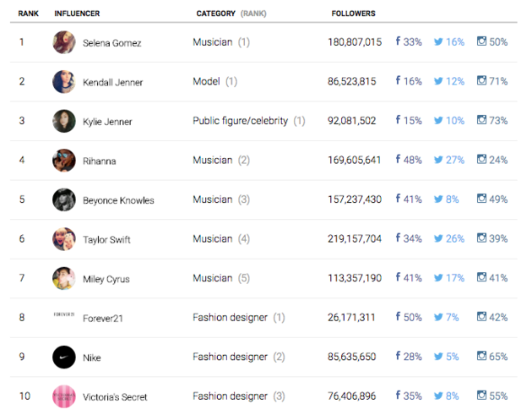Open the Miley Cyrus name link

pos(106,279)
